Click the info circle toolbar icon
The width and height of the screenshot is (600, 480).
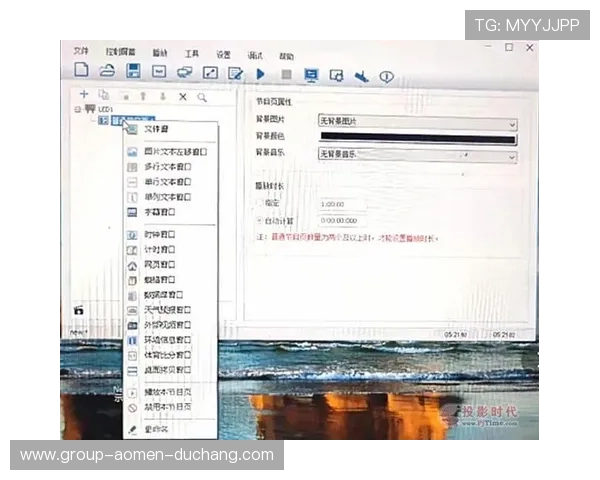coord(386,75)
